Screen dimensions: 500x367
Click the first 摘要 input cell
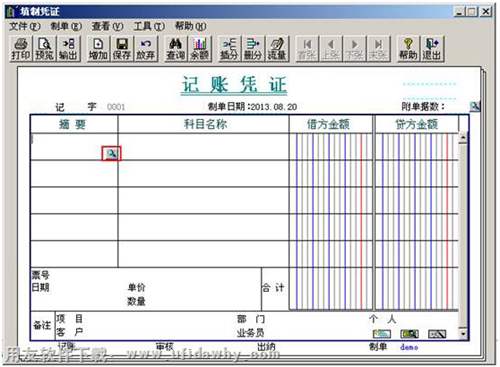point(74,147)
